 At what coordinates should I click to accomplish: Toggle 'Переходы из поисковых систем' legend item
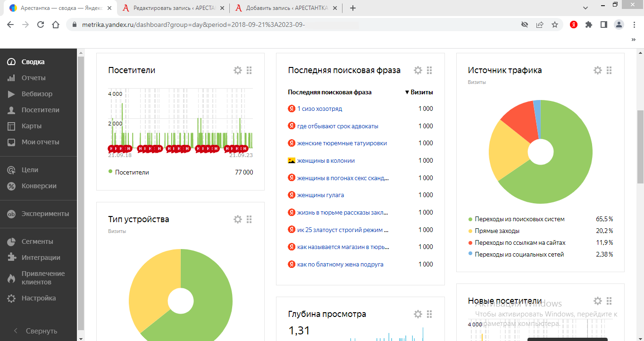(519, 219)
